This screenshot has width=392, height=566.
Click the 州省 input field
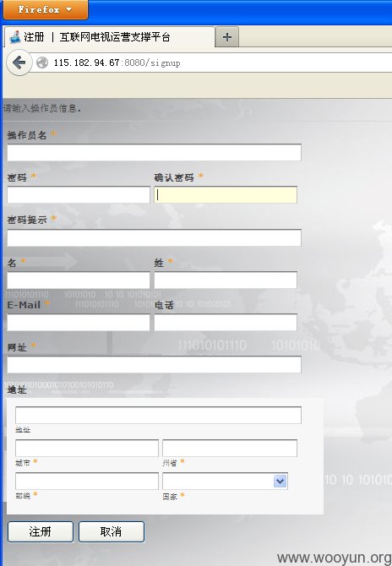point(230,448)
